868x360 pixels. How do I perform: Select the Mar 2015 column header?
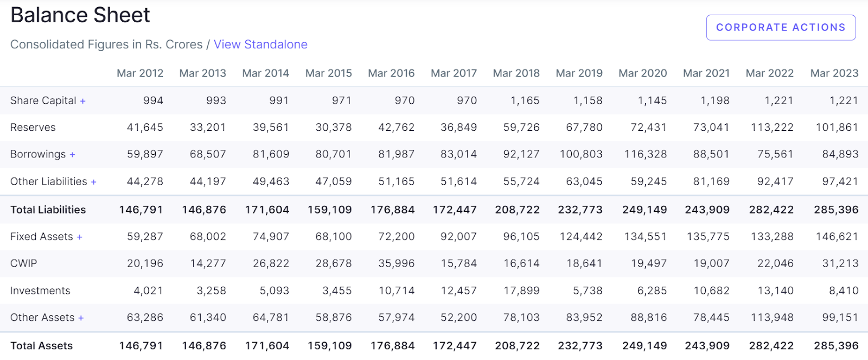click(x=328, y=73)
